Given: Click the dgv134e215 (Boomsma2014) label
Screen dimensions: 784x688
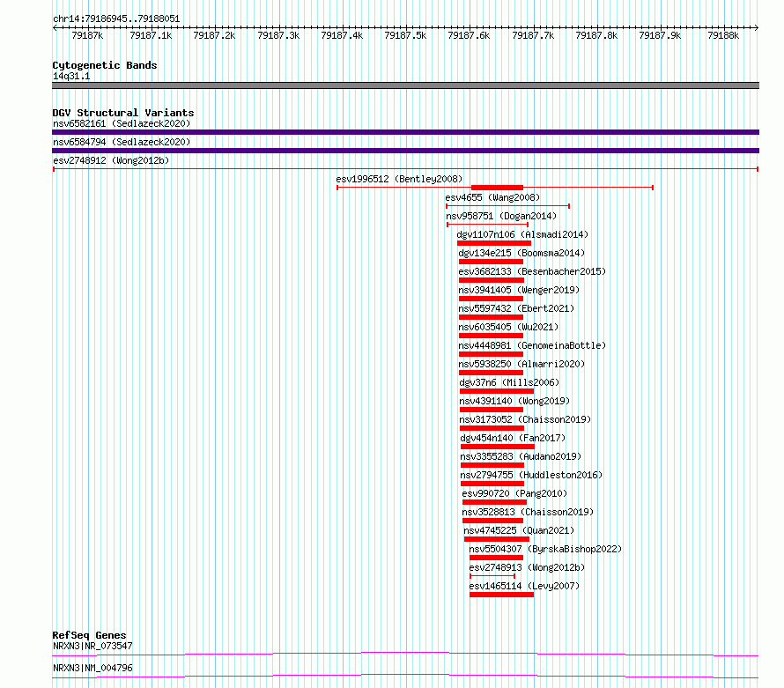Looking at the screenshot, I should (x=521, y=253).
